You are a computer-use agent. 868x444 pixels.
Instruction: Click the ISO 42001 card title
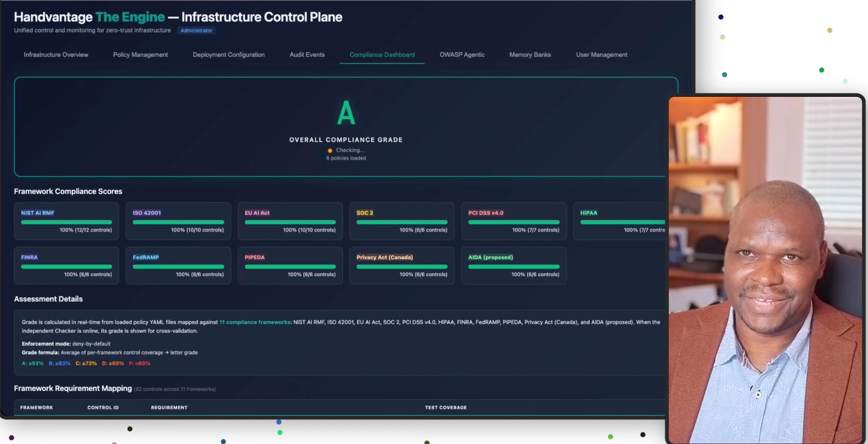[147, 213]
